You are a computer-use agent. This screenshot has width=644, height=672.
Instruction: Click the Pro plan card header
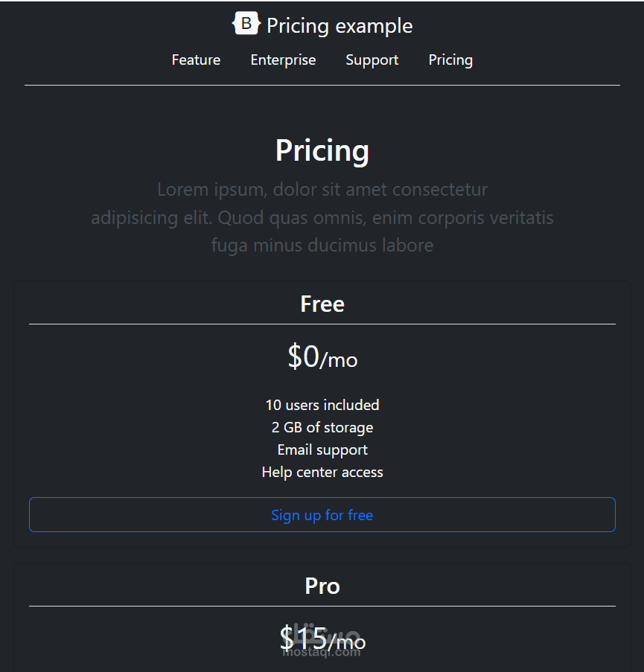point(322,586)
